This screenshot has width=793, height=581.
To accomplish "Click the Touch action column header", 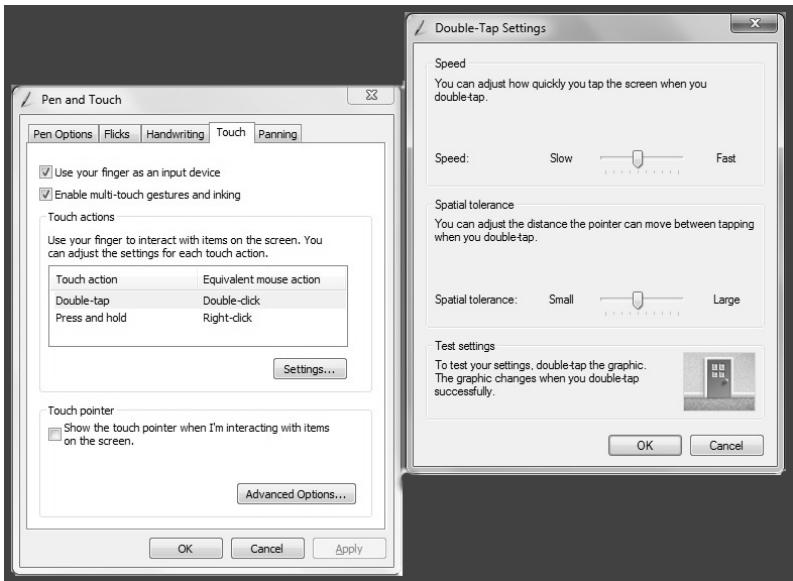I will point(123,279).
